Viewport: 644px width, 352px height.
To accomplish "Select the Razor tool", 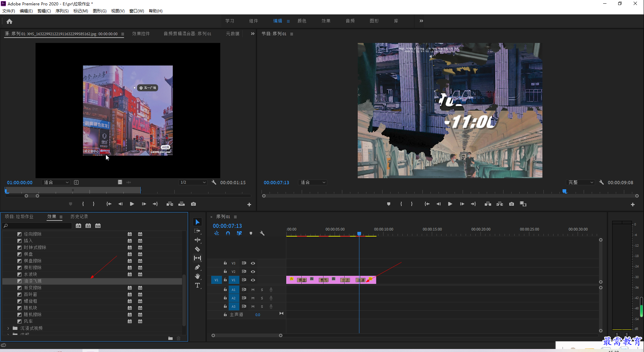I will 197,249.
